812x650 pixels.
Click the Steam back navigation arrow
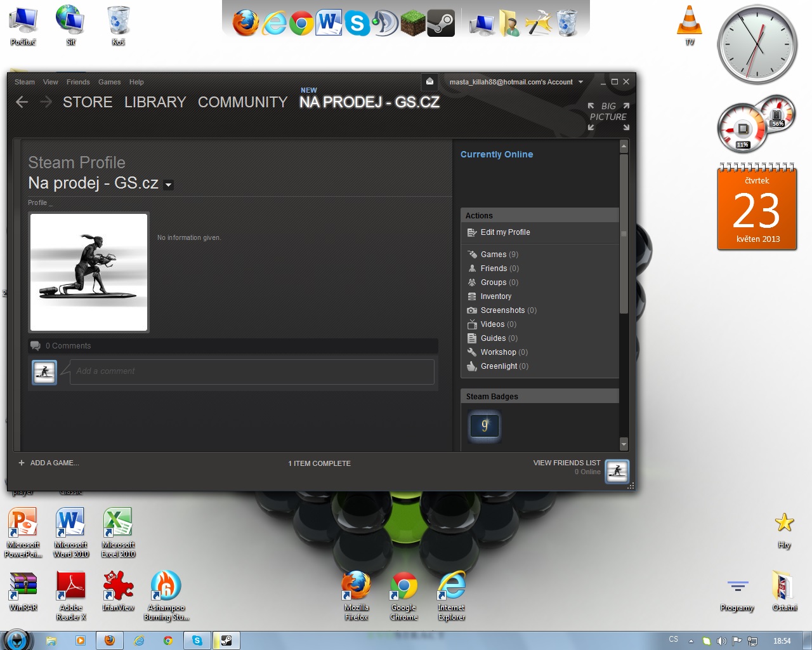(22, 102)
